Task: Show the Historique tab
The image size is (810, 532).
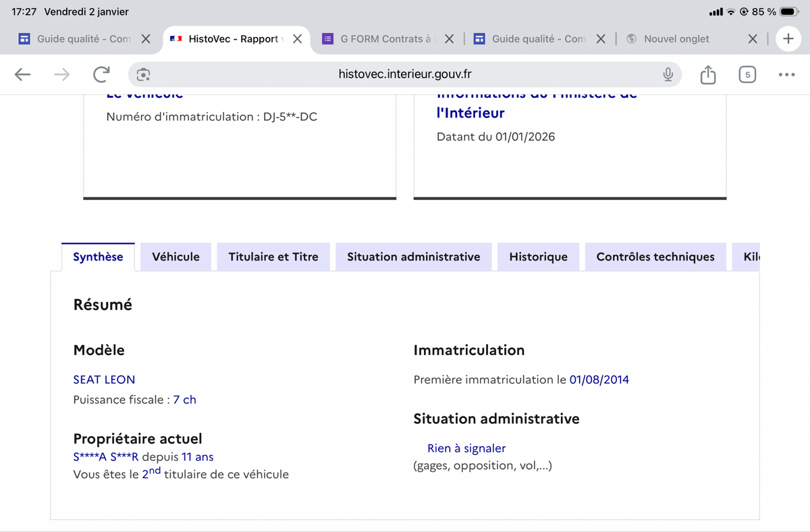Action: tap(538, 257)
